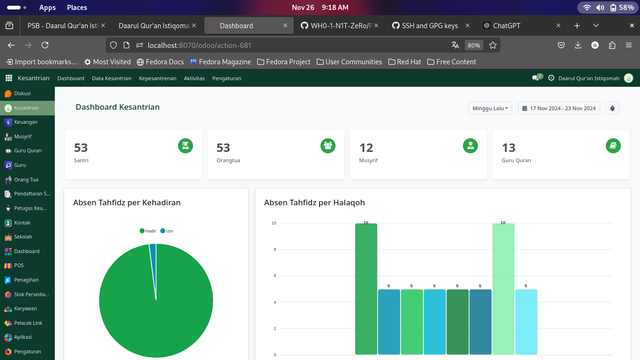Open Diskusi app in sidebar
Image resolution: width=640 pixels, height=360 pixels.
27,93
